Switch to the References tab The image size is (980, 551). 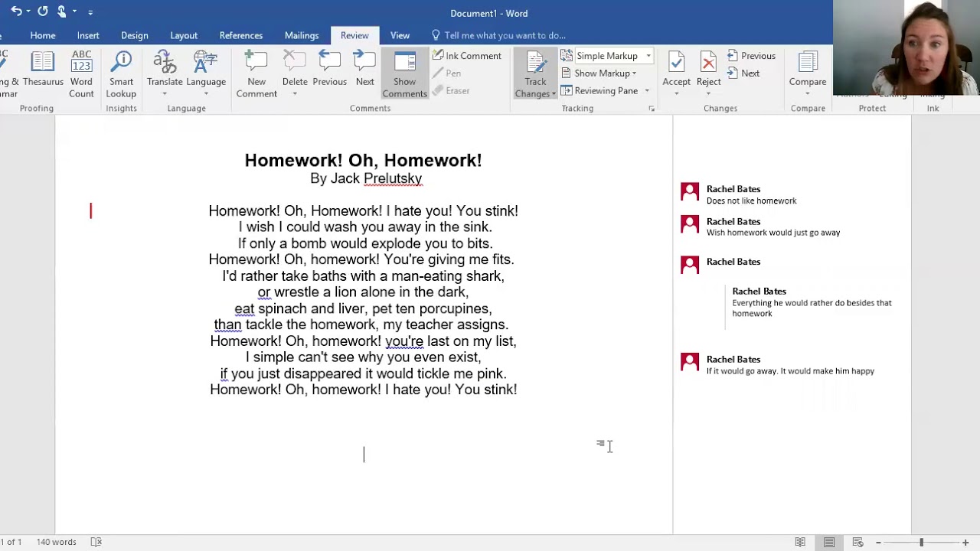click(241, 35)
